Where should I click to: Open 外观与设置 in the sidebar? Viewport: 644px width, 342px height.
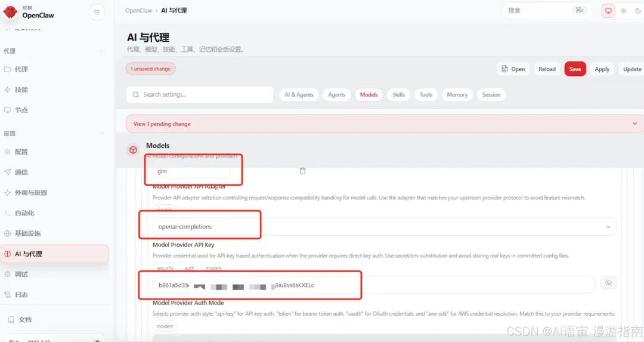54,192
